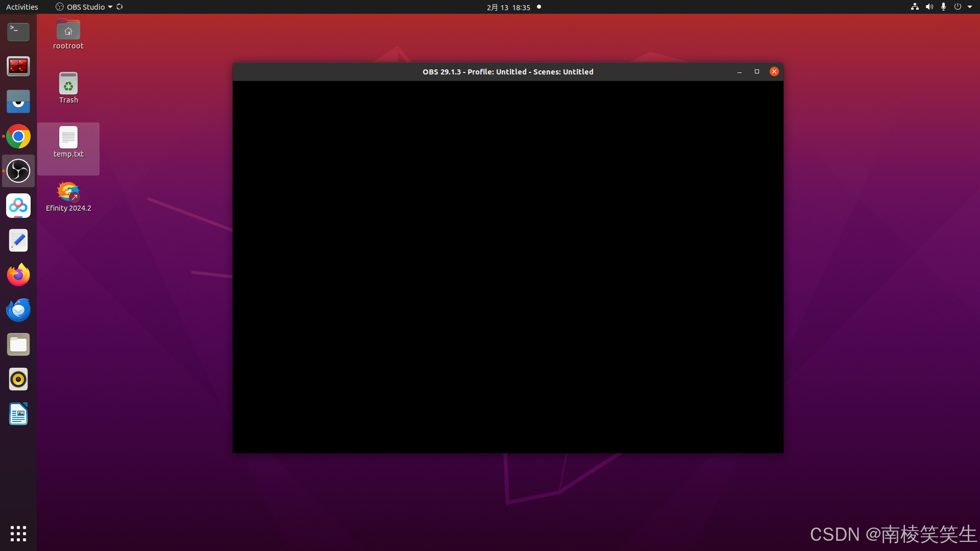Open LibreOffice Writer from dock
The image size is (980, 551).
[18, 414]
